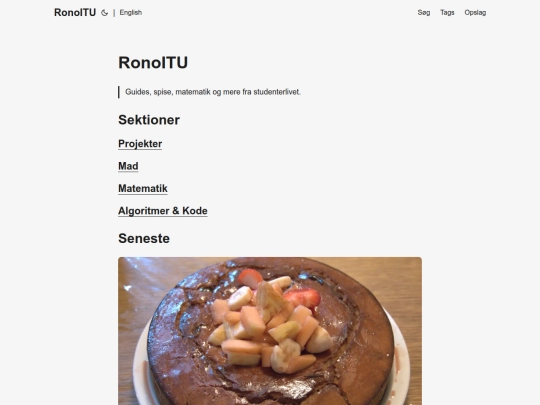Open the Tags page
Viewport: 540px width, 405px height.
(447, 12)
